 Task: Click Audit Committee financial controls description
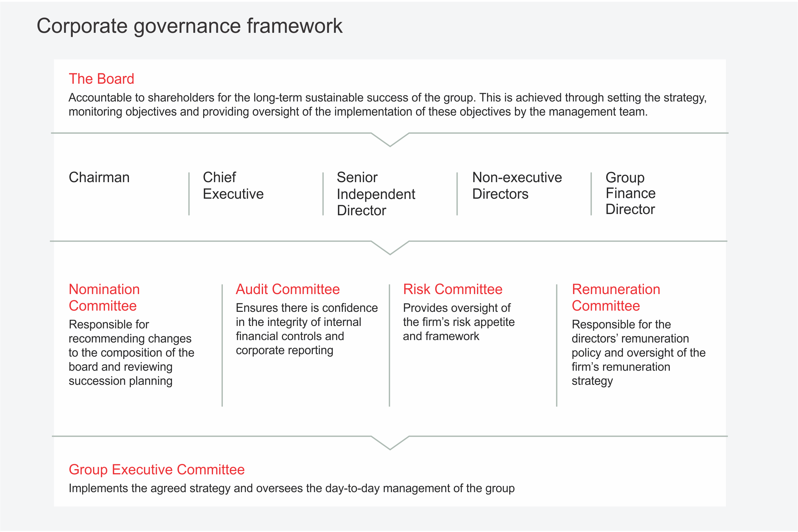(x=306, y=329)
